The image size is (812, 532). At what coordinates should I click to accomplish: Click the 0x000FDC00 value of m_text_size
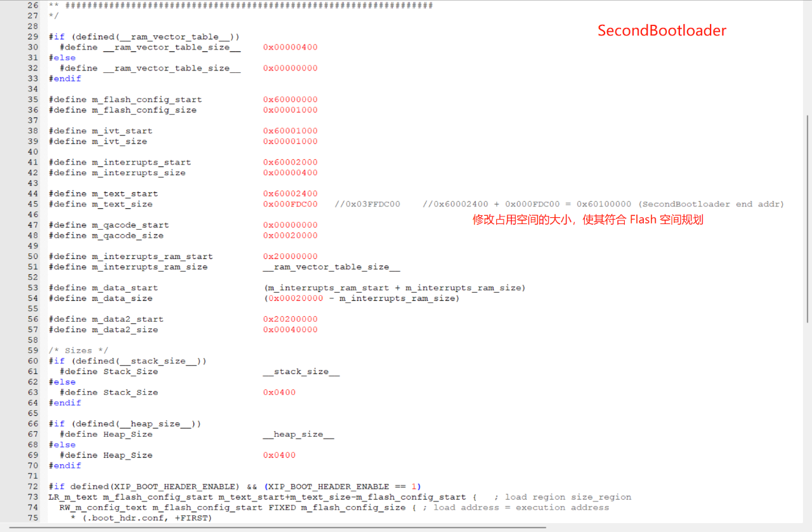pyautogui.click(x=291, y=204)
